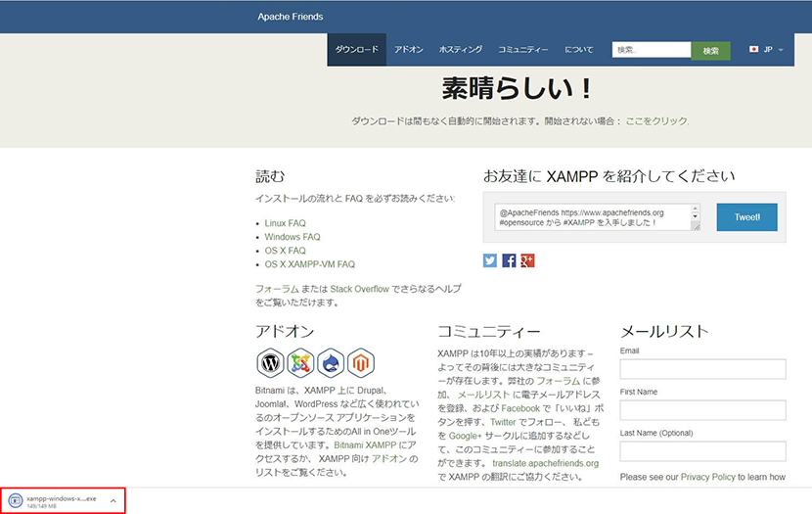812x514 pixels.
Task: Expand the download item chevron menu
Action: click(x=113, y=500)
